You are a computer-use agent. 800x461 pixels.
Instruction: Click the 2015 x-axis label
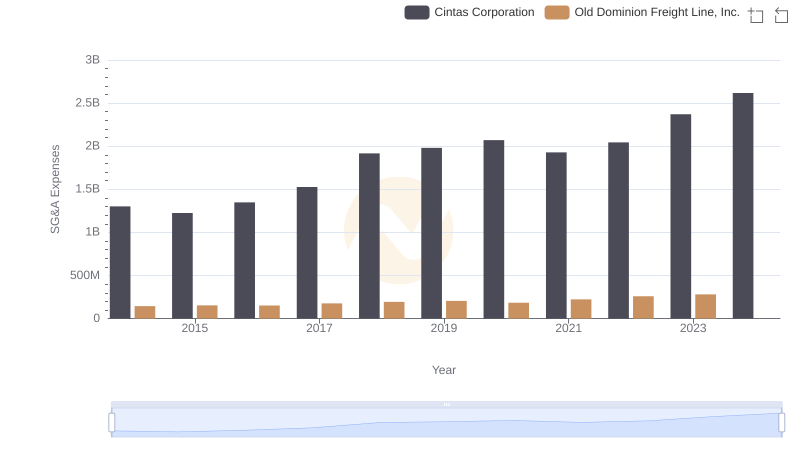195,328
